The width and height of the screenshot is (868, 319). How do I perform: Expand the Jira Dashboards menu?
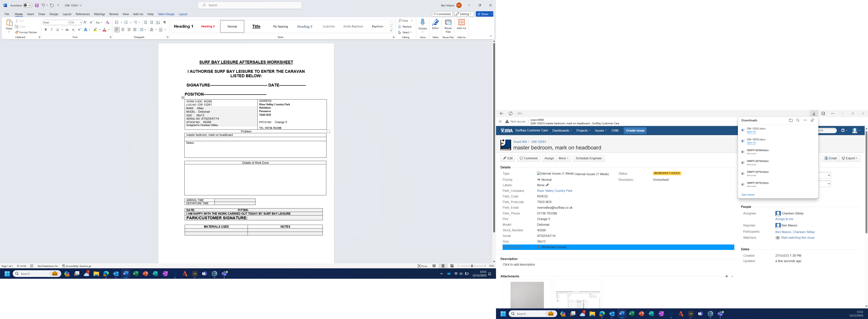562,130
